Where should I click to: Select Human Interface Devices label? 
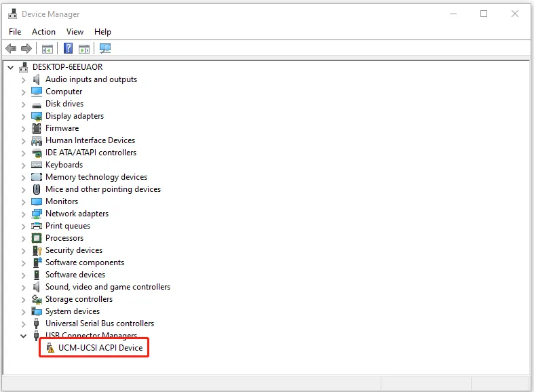click(x=90, y=140)
